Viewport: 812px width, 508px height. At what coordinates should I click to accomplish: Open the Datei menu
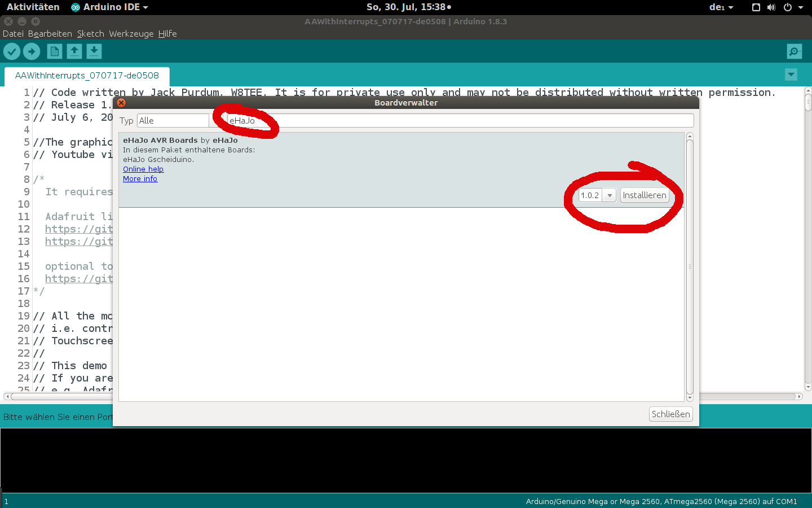coord(13,34)
